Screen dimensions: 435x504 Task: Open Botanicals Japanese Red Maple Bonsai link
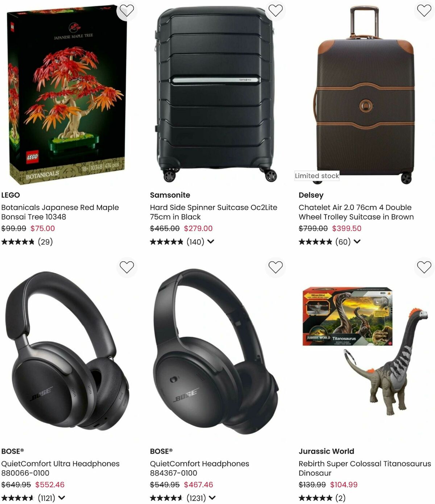pos(60,212)
